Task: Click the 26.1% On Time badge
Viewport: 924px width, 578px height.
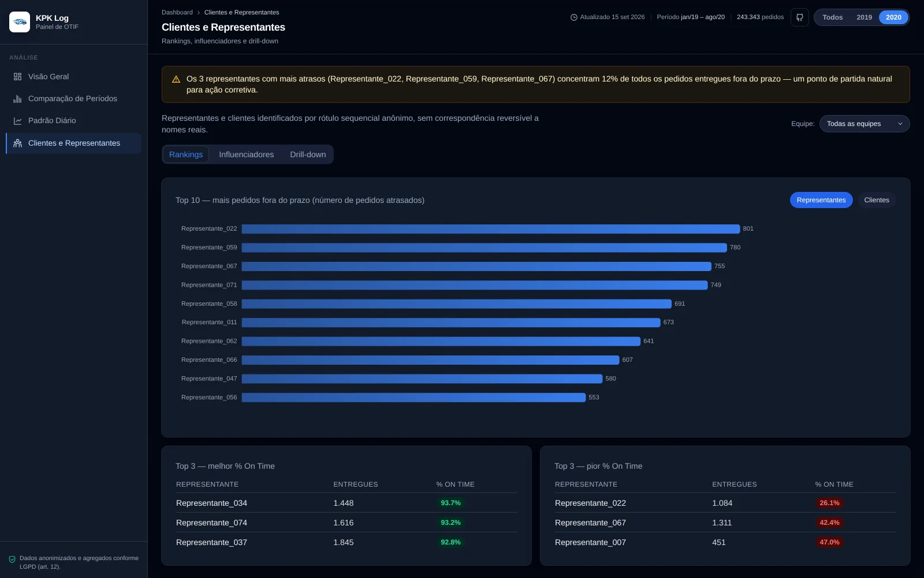Action: click(829, 503)
